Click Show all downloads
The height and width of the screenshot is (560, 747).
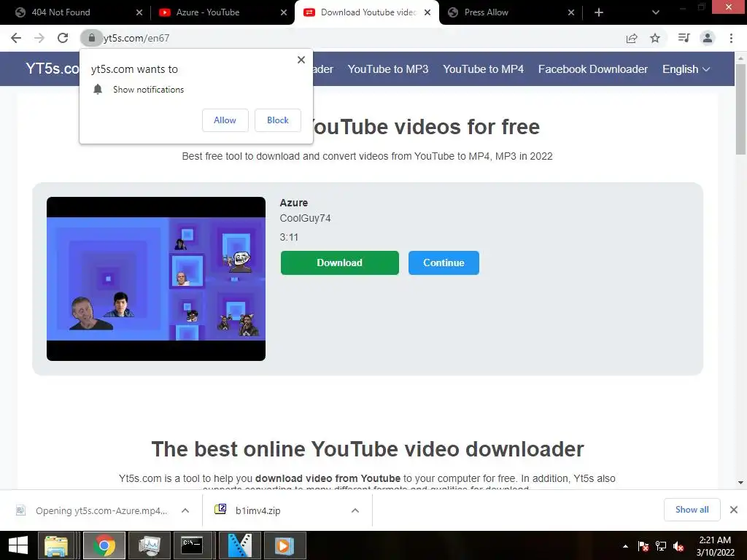point(692,510)
